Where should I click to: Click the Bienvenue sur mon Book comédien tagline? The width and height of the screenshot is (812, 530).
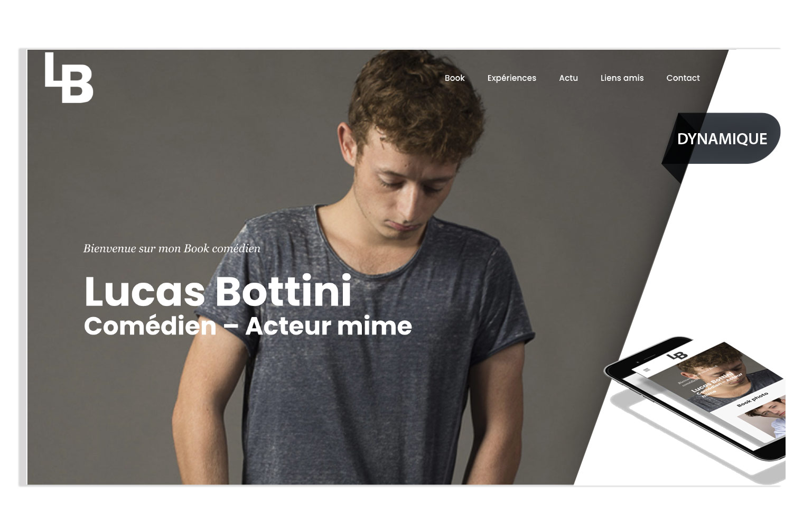[172, 248]
